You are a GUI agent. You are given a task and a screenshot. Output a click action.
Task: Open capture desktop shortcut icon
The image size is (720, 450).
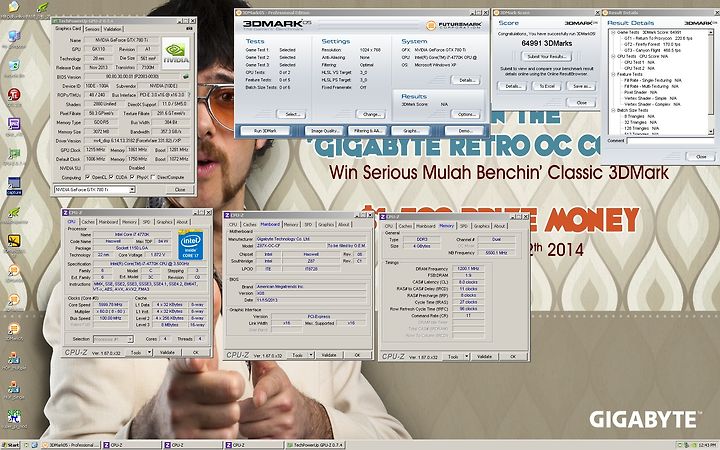point(14,185)
